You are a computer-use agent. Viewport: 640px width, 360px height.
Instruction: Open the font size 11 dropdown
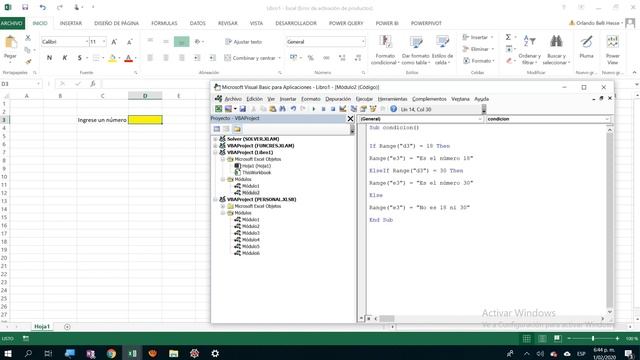(104, 42)
